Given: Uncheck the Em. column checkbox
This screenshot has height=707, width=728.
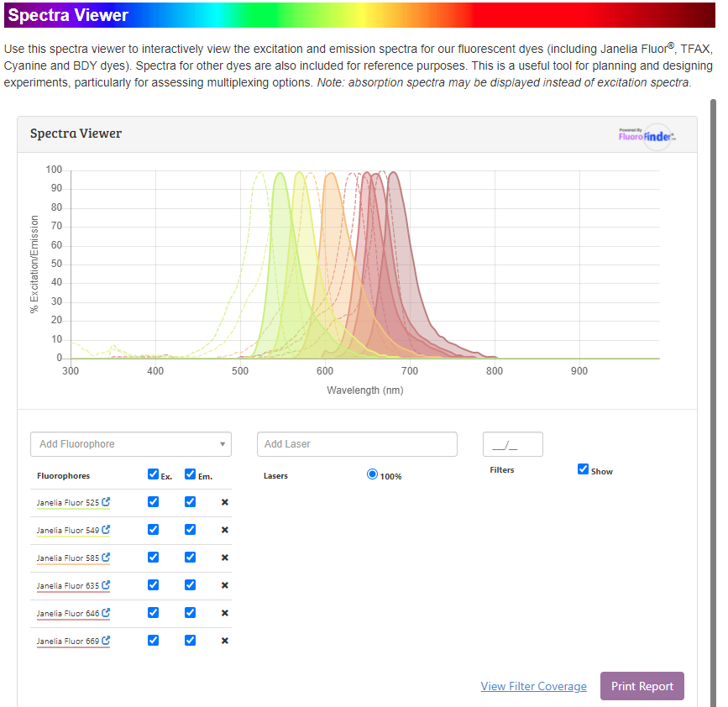Looking at the screenshot, I should (x=190, y=474).
